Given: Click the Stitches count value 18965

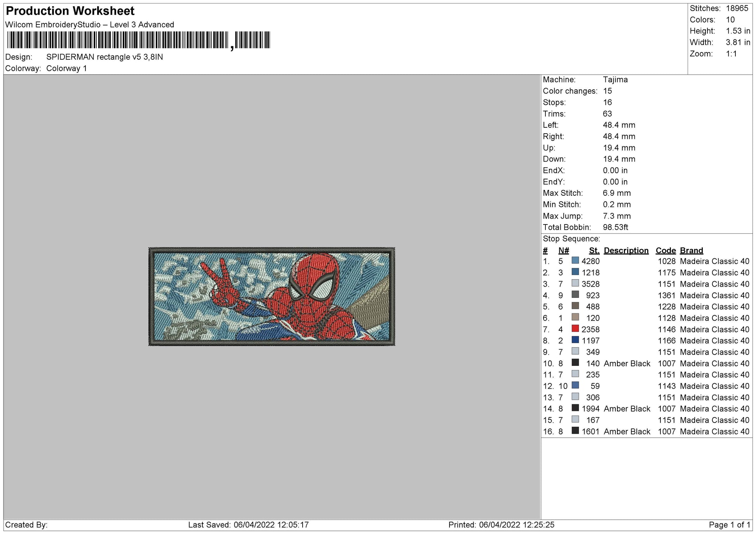Looking at the screenshot, I should pyautogui.click(x=737, y=8).
